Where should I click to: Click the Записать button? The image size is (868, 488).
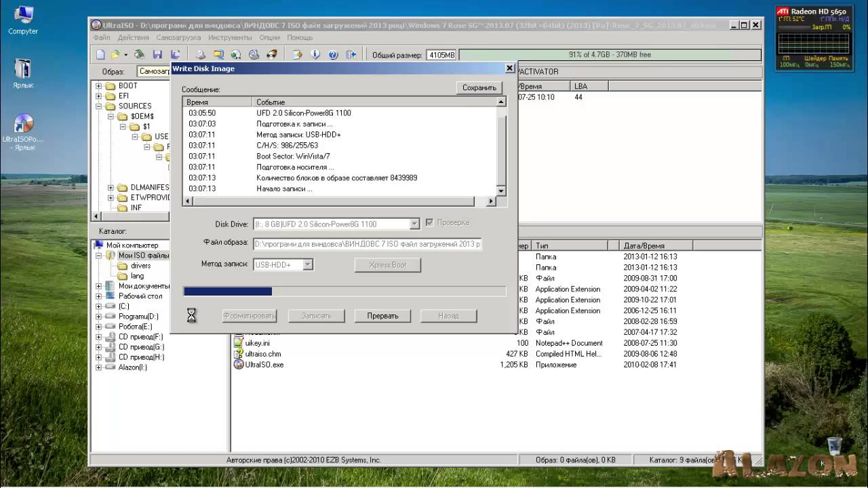(x=317, y=316)
